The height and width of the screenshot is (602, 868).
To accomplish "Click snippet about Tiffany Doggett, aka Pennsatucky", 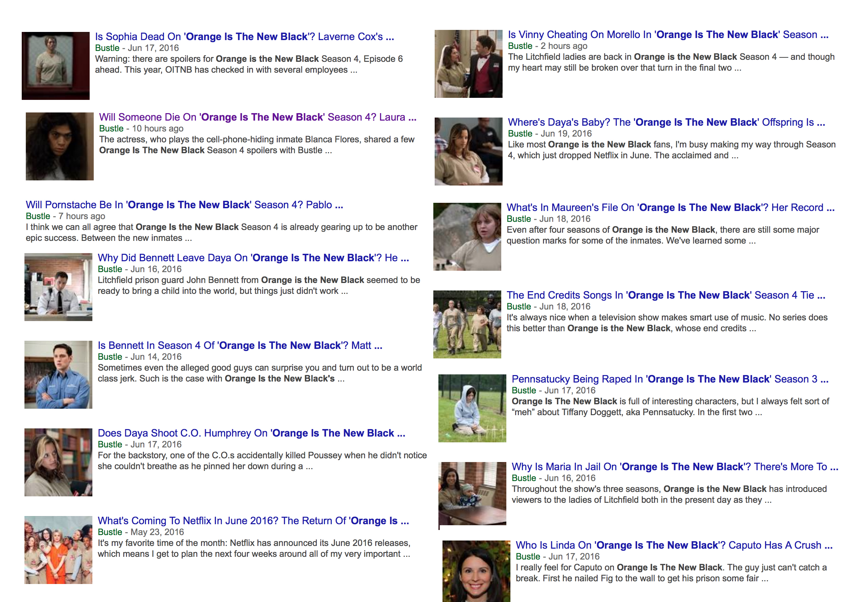I will (670, 407).
